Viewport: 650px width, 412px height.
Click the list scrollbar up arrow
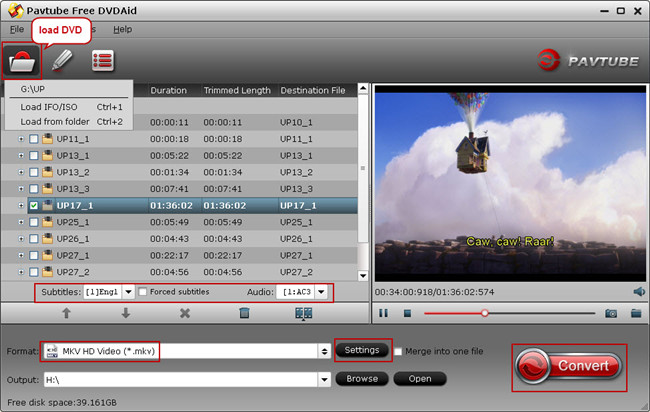pyautogui.click(x=363, y=88)
